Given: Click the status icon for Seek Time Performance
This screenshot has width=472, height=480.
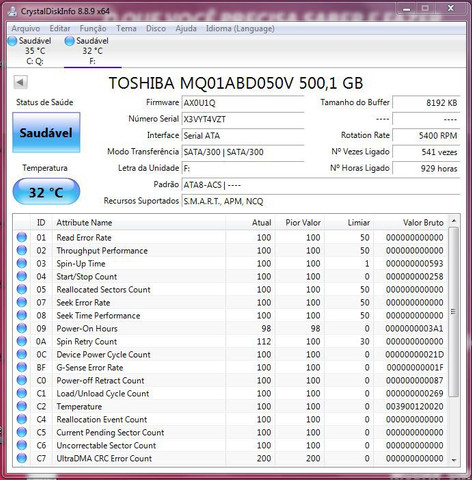Looking at the screenshot, I should 22,315.
